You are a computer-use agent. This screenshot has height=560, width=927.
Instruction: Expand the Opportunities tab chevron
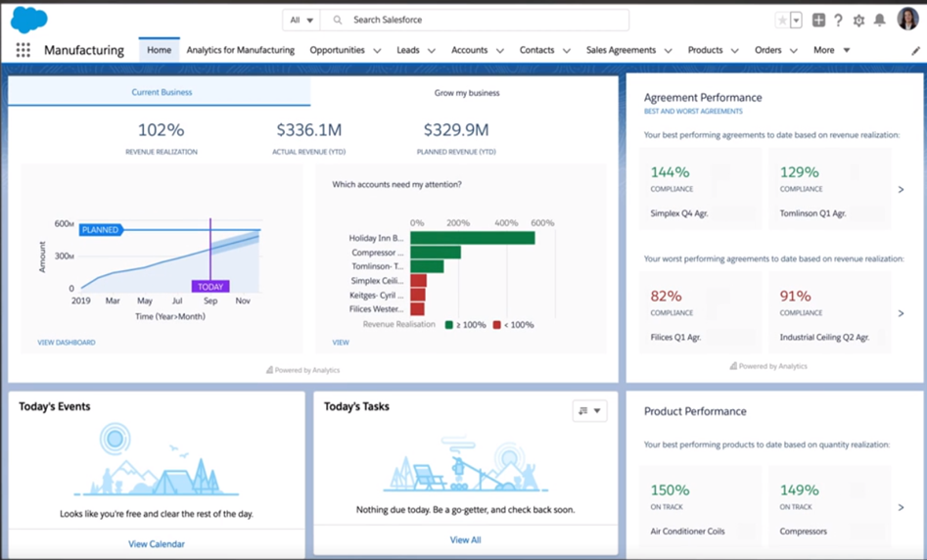point(377,51)
